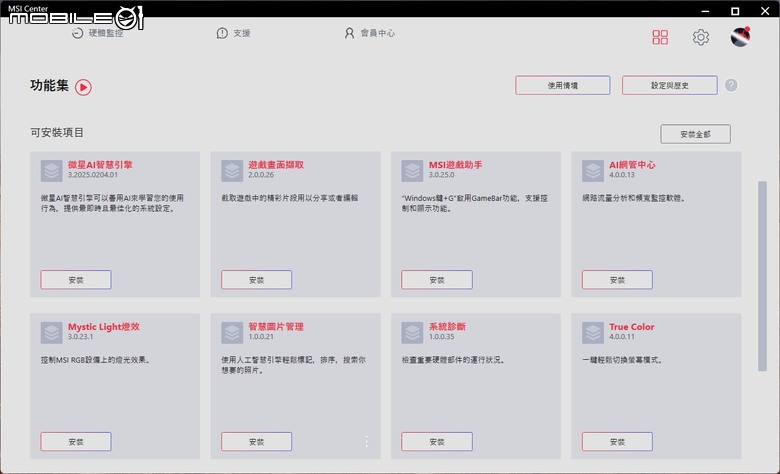780x474 pixels.
Task: Click the Mystic Light燈效 title
Action: [x=104, y=327]
